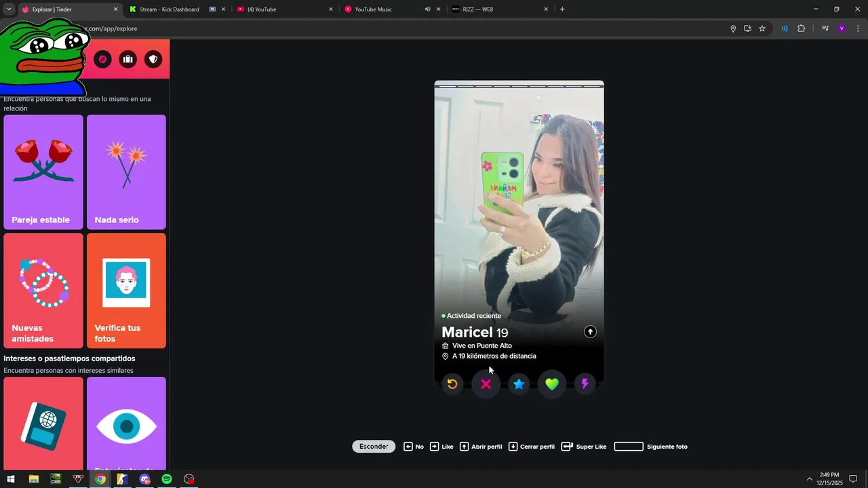868x488 pixels.
Task: Click the Like right-arrow shortcut hint
Action: pyautogui.click(x=441, y=447)
